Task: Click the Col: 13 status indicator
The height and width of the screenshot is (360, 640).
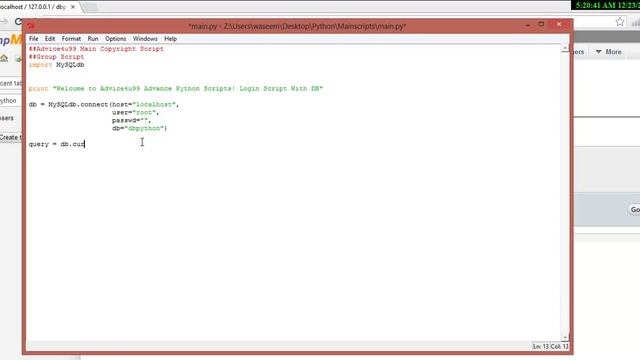Action: tap(559, 347)
